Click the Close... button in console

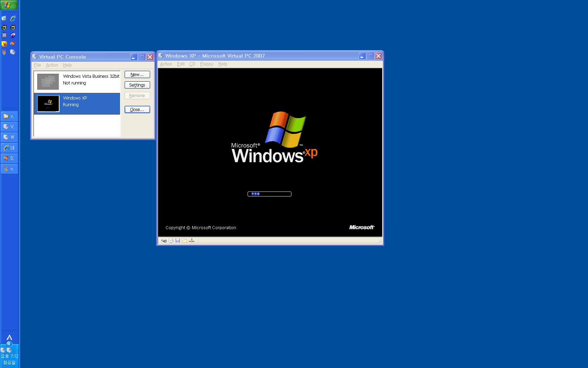point(137,110)
